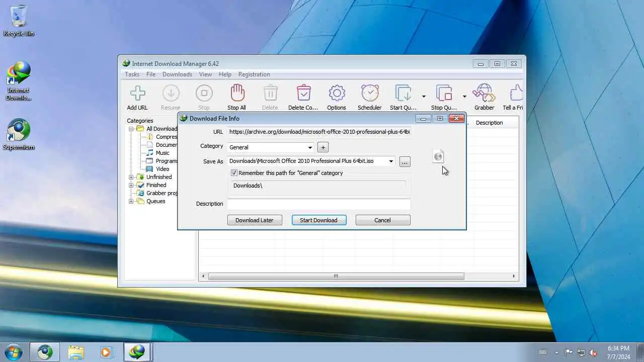Click the Stop toolbar icon
The height and width of the screenshot is (362, 644).
pos(204,93)
